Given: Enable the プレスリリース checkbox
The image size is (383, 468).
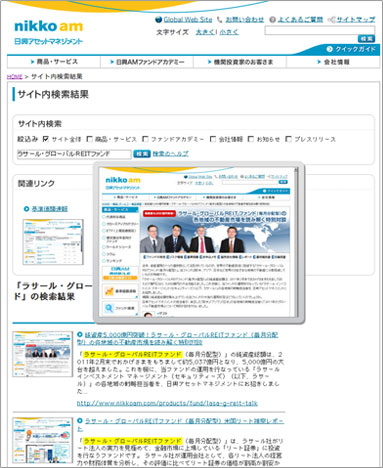Looking at the screenshot, I should point(289,139).
